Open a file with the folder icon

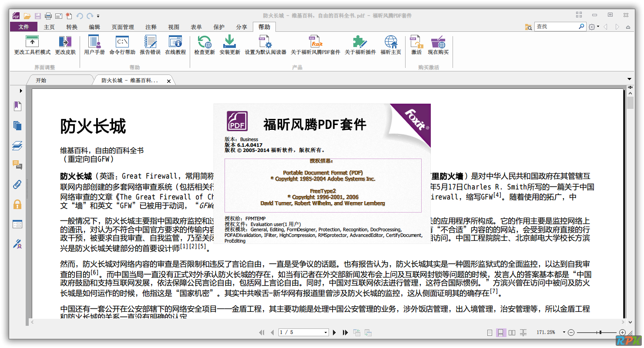(x=27, y=16)
